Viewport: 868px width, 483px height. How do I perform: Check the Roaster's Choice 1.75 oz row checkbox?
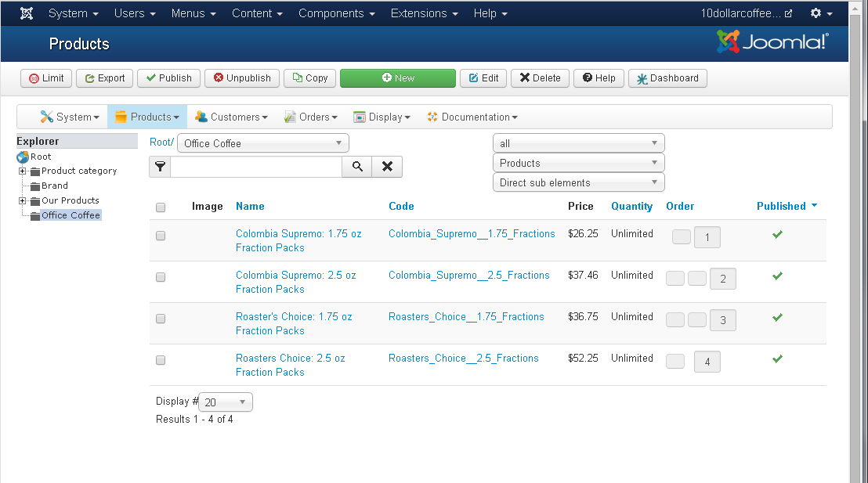[161, 319]
